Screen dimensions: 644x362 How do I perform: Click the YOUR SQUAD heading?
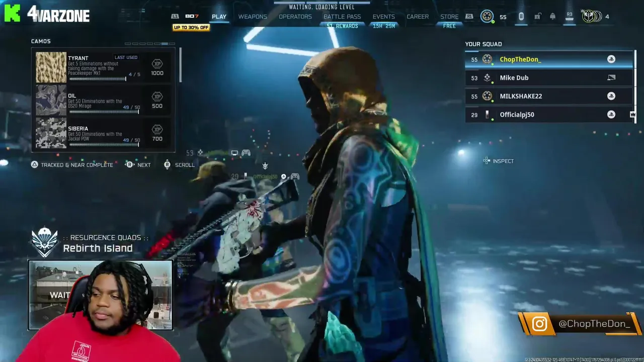point(483,44)
